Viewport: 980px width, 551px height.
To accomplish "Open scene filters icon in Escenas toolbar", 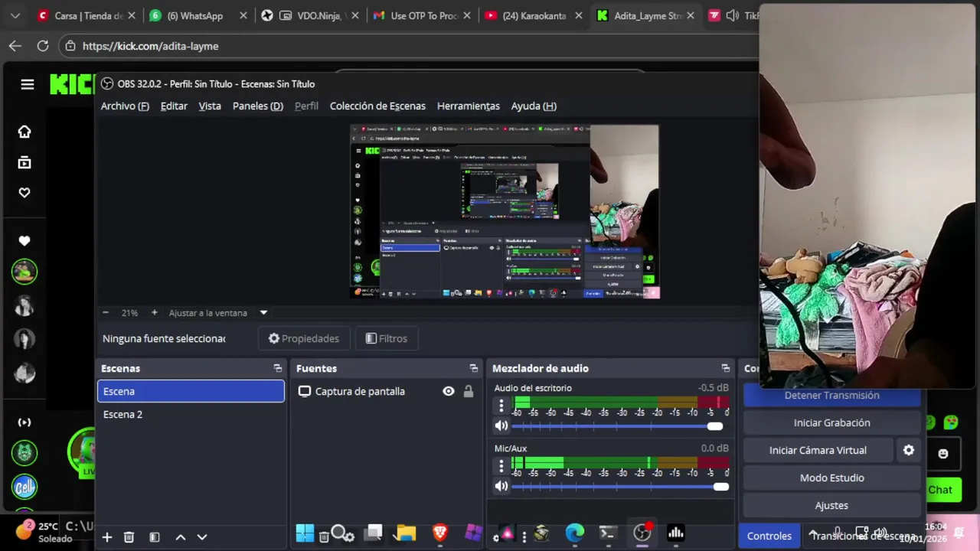I will 154,537.
